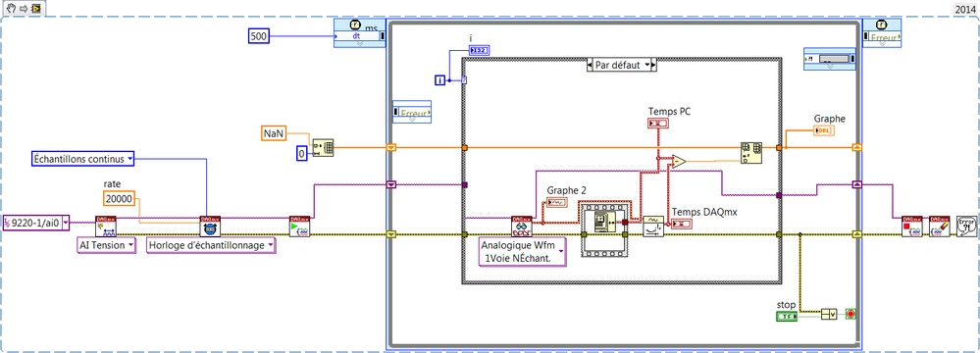This screenshot has height=353, width=980.
Task: Click the Graphe 2 label
Action: [x=567, y=190]
